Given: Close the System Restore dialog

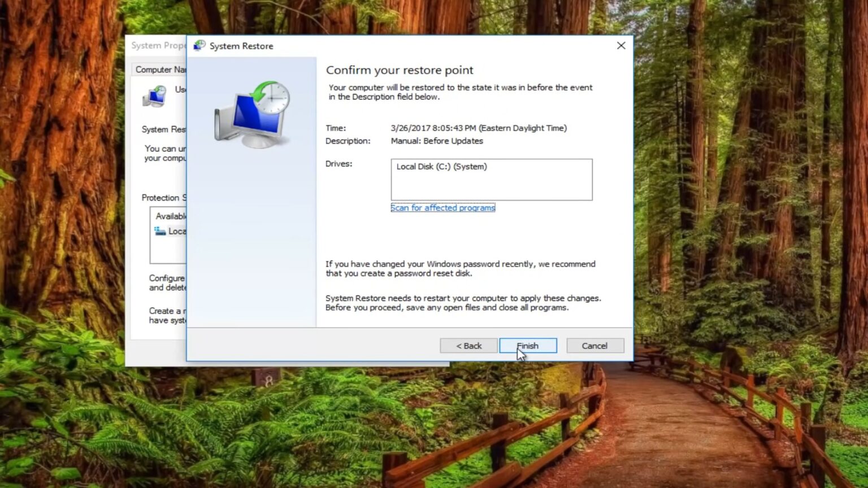Looking at the screenshot, I should tap(620, 46).
